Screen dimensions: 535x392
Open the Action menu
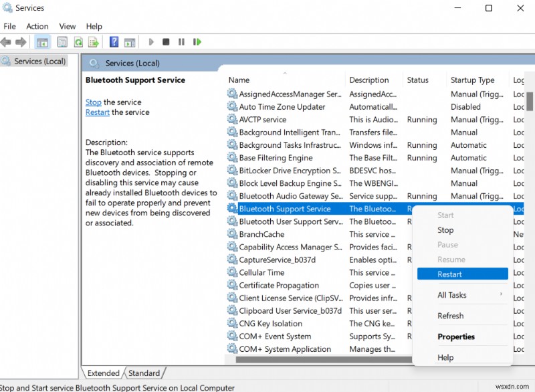[x=37, y=26]
